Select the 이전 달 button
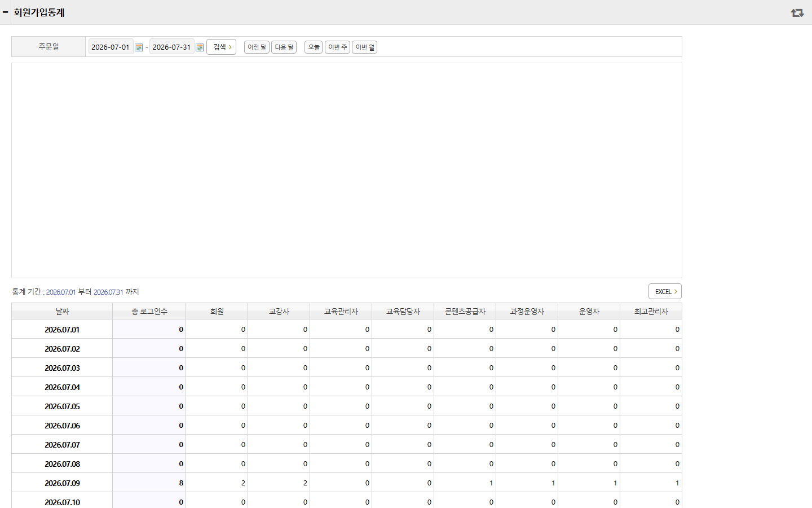 (257, 47)
